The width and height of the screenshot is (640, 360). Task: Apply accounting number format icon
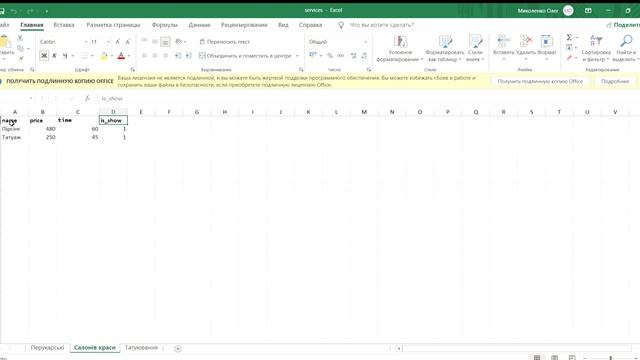point(313,55)
